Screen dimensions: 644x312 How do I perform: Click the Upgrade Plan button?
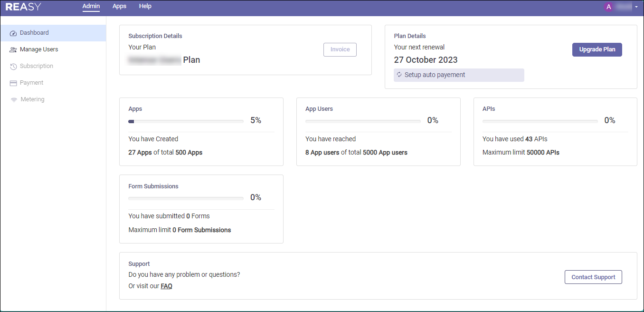tap(597, 49)
